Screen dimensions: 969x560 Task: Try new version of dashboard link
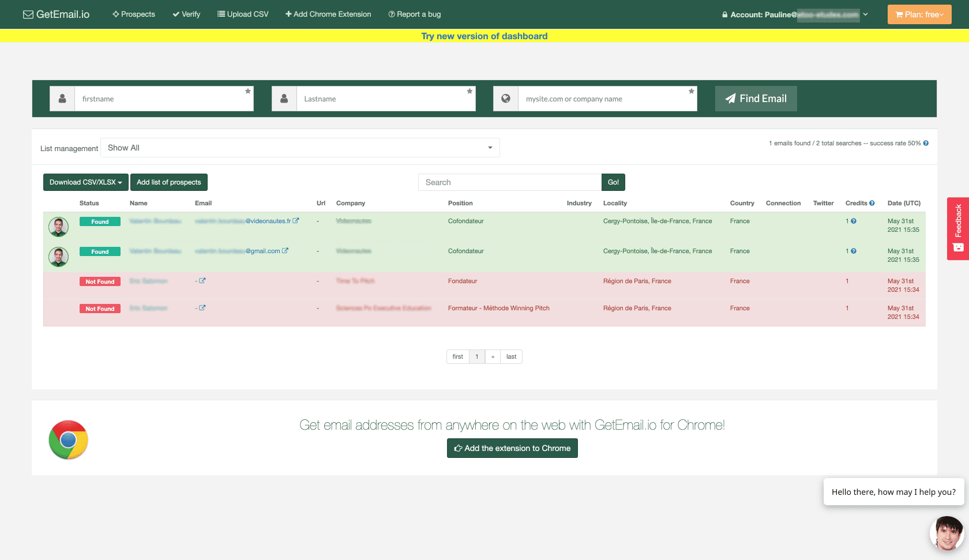(x=484, y=36)
